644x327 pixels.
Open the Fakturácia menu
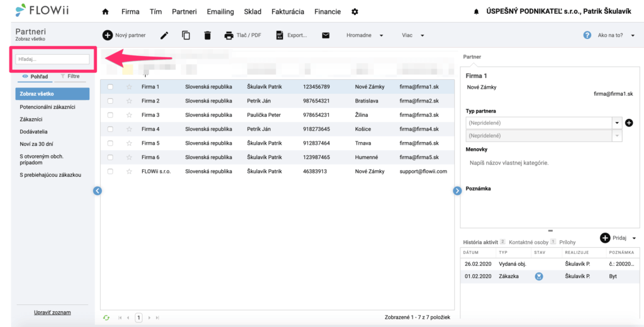coord(288,12)
